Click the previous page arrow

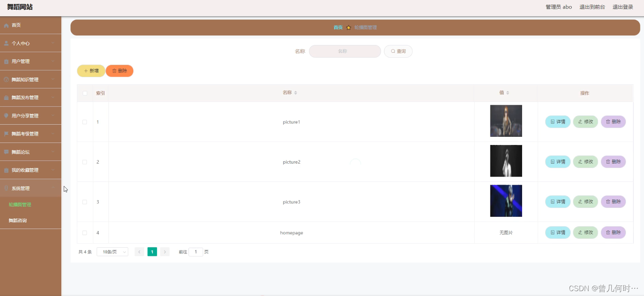[139, 252]
